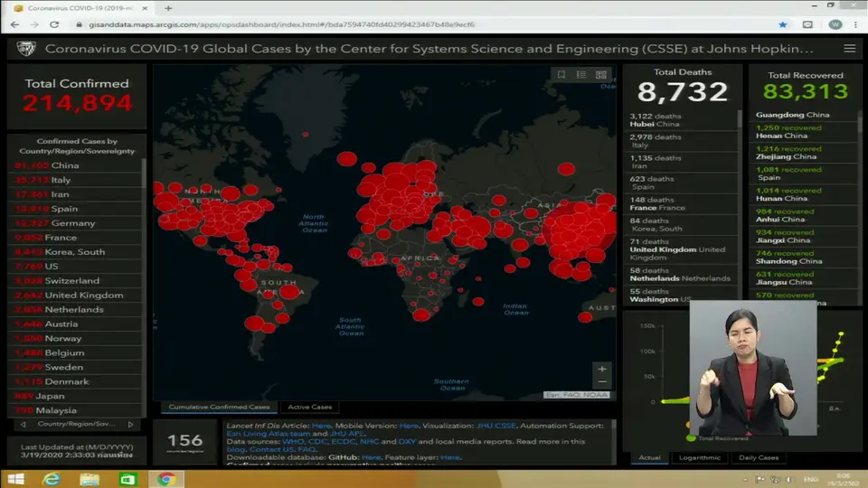Screen dimensions: 868x488
Task: Select Japan in the confirmed cases list
Action: (x=75, y=396)
